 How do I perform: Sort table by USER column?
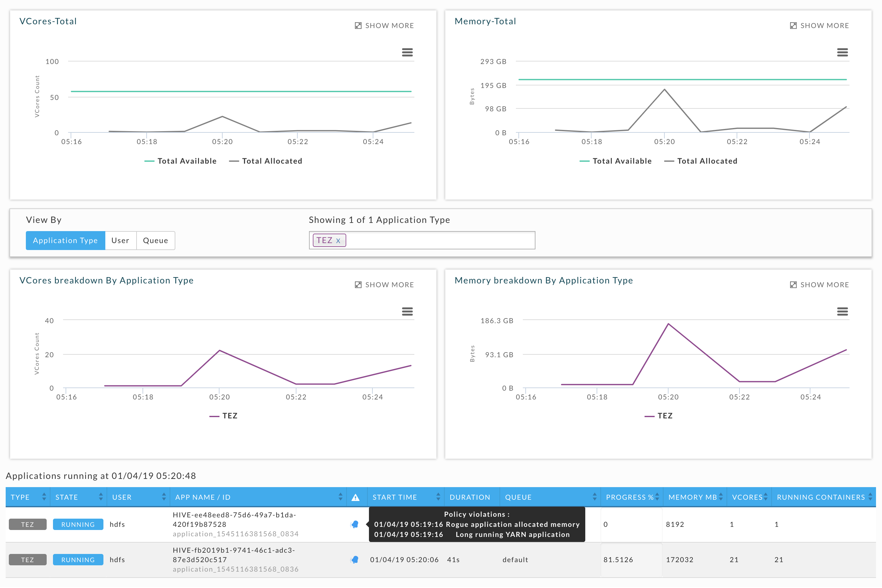click(x=138, y=497)
